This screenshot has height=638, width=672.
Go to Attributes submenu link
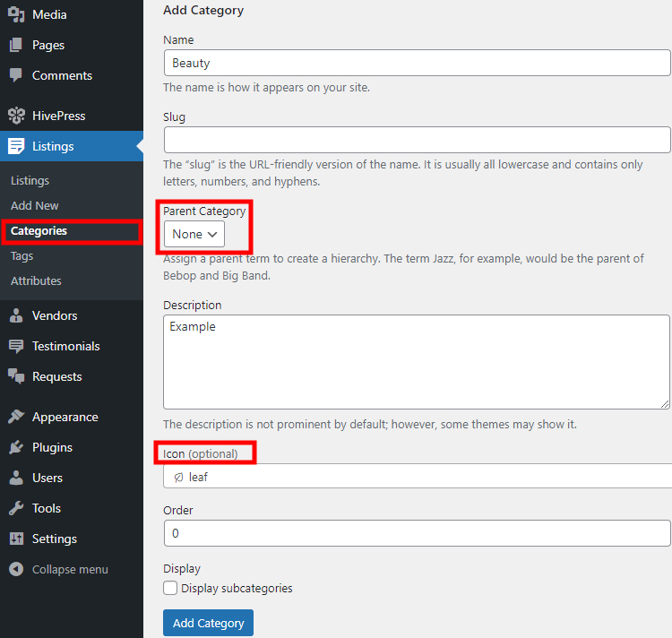tap(36, 281)
